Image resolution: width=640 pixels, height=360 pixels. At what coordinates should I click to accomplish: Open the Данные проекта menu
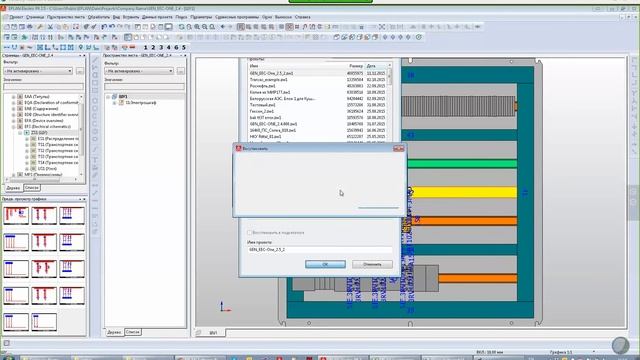pyautogui.click(x=157, y=17)
